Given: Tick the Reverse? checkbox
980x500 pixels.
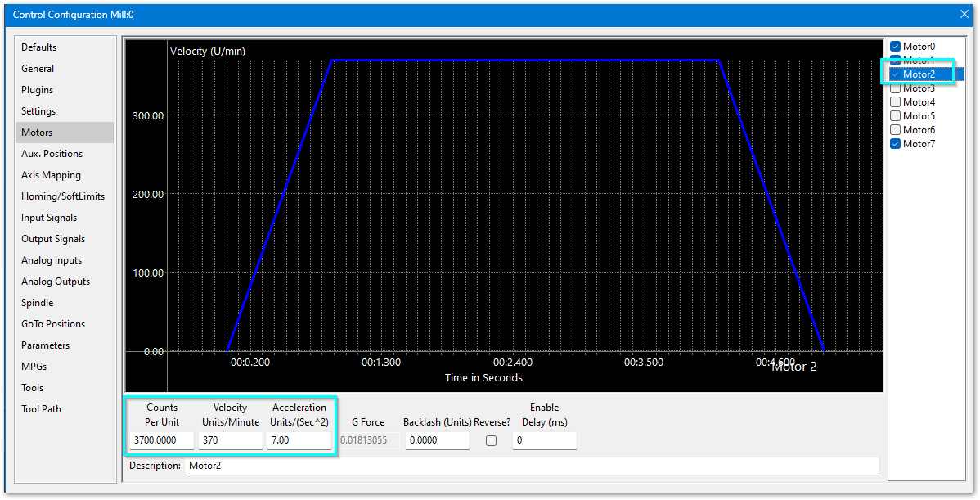Looking at the screenshot, I should pyautogui.click(x=491, y=440).
